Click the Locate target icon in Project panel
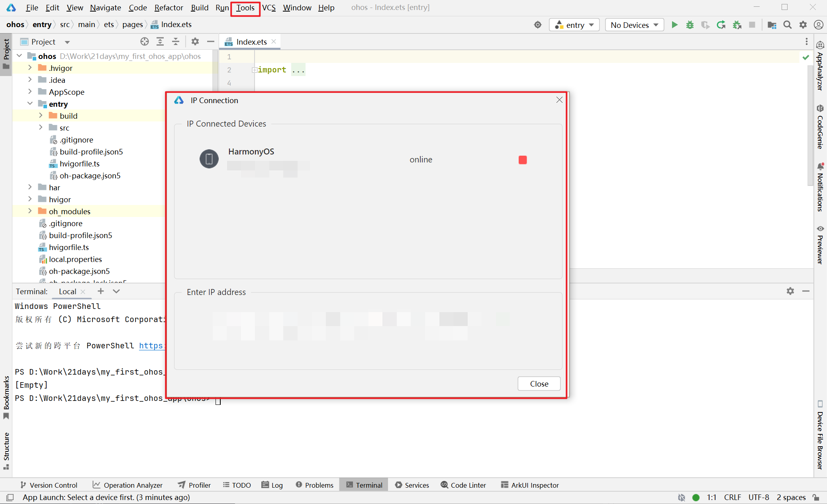The height and width of the screenshot is (504, 827). click(145, 42)
